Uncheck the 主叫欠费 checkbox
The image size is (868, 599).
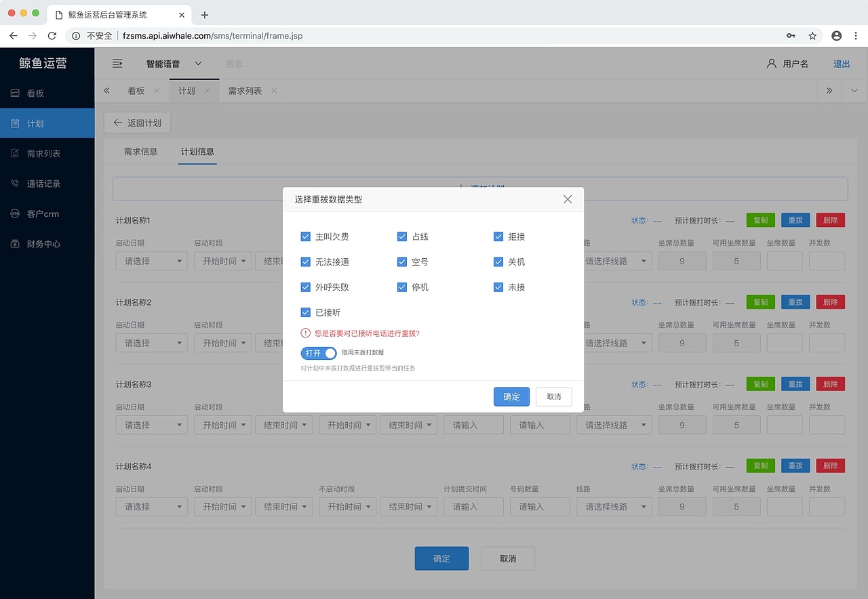click(305, 236)
